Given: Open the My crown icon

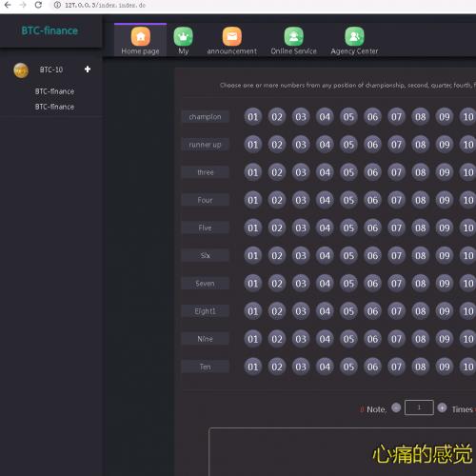Looking at the screenshot, I should [184, 36].
